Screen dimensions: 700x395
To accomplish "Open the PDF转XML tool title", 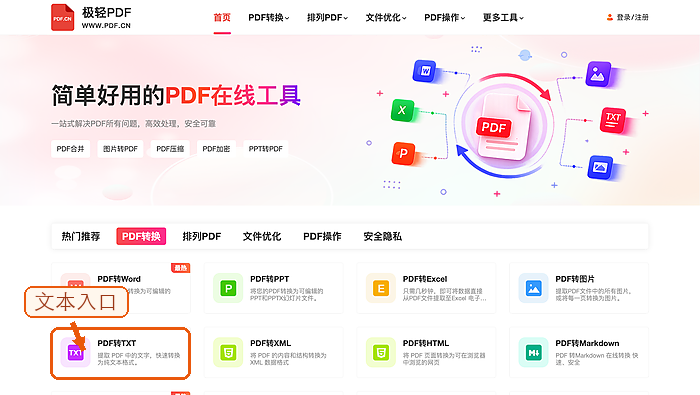I will coord(271,343).
